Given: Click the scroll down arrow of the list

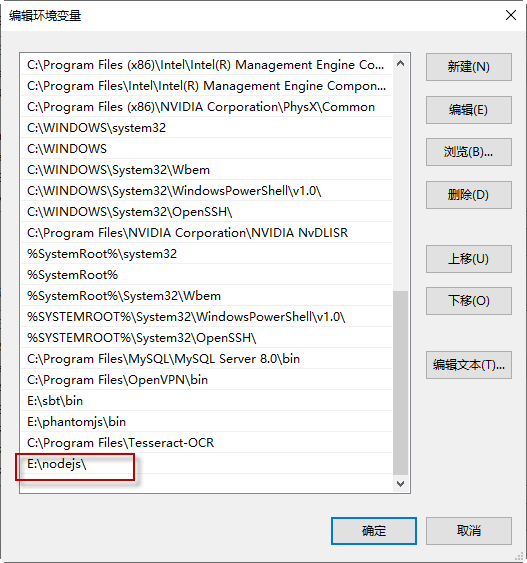Looking at the screenshot, I should coord(400,483).
